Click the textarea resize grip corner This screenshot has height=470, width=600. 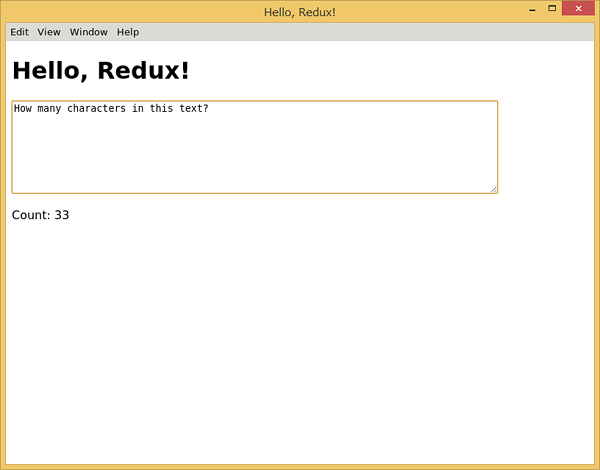(494, 189)
